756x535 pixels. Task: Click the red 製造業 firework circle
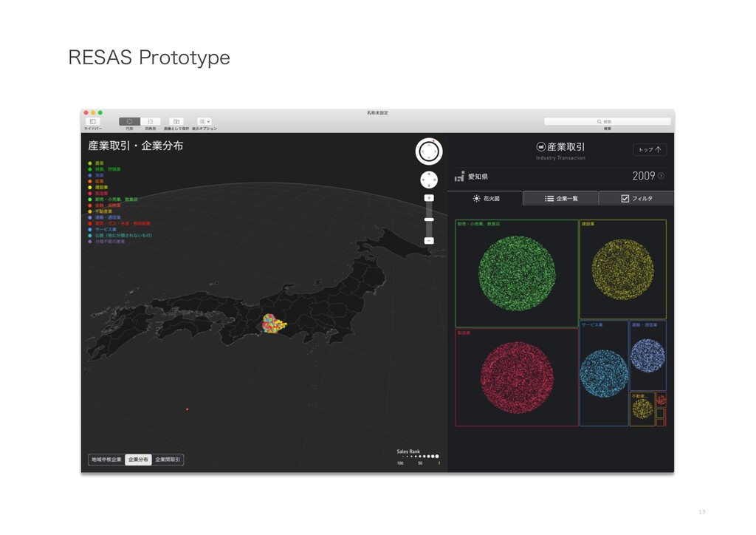pos(517,378)
